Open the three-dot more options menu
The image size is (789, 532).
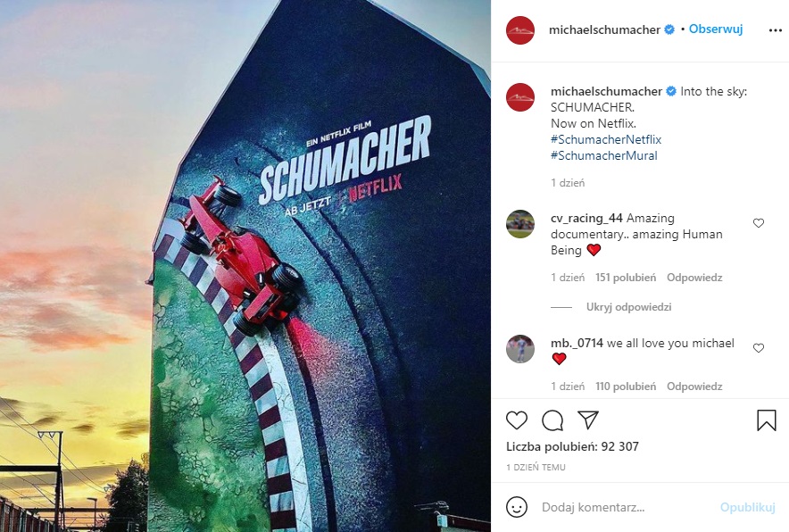coord(776,30)
